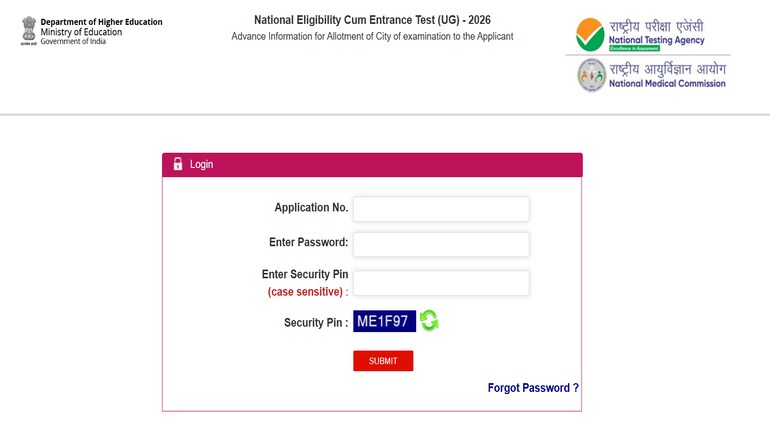The image size is (770, 431).
Task: Click the green Excellence in Assessment badge
Action: pyautogui.click(x=634, y=48)
